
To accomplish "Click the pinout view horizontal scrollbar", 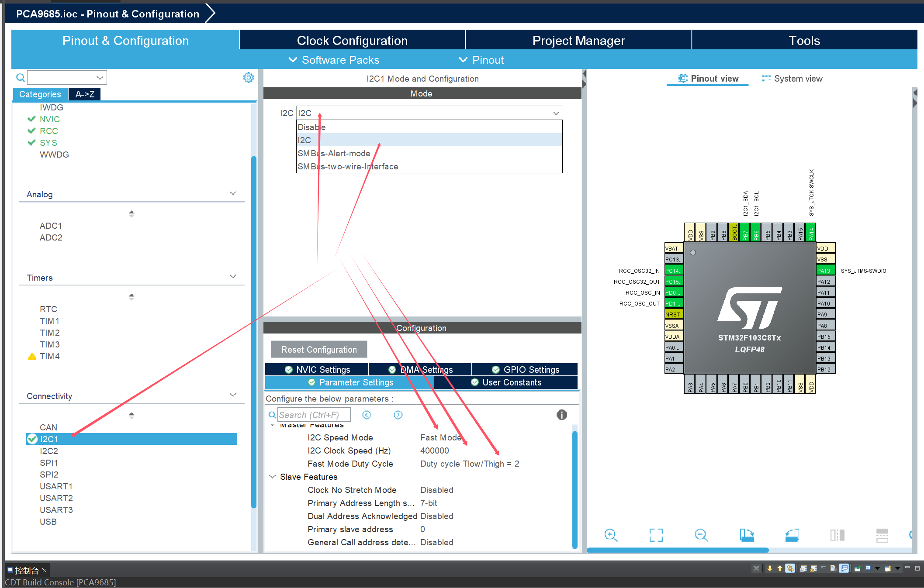I will pyautogui.click(x=677, y=550).
